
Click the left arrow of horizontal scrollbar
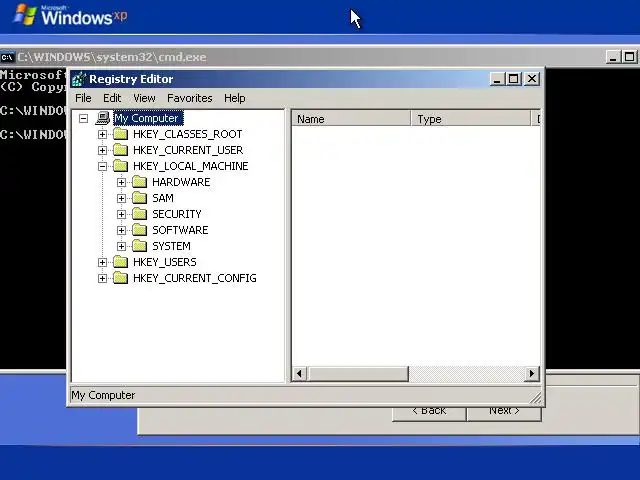click(300, 373)
